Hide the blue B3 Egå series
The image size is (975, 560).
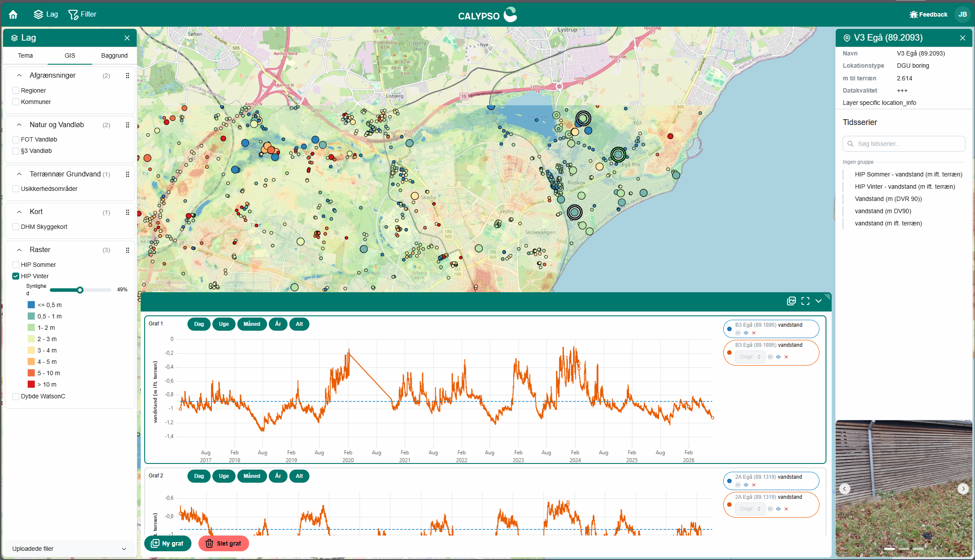[746, 333]
